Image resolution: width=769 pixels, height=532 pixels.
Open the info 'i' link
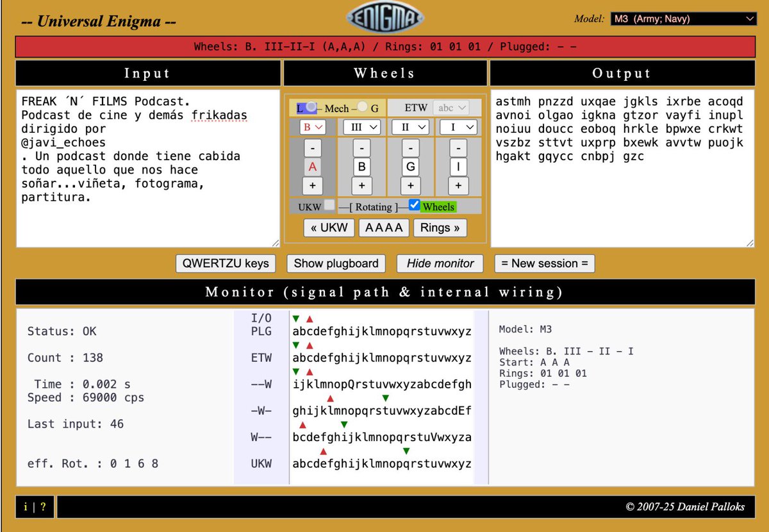(26, 507)
